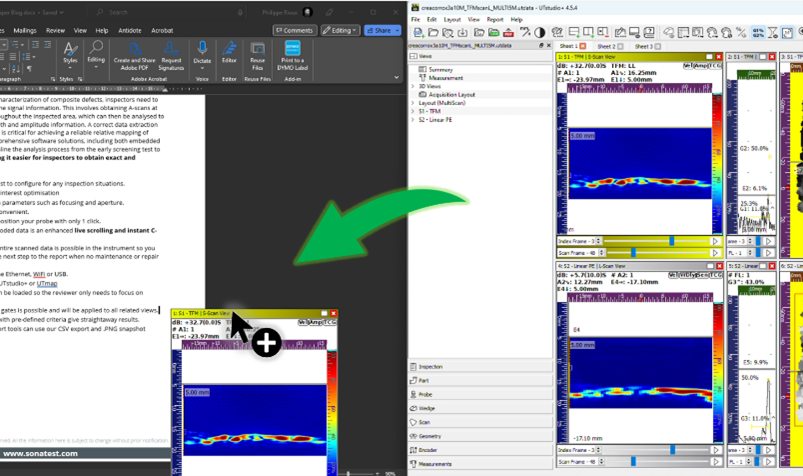803x476 pixels.
Task: Collapse the Word ribbon with the chevron
Action: point(396,77)
